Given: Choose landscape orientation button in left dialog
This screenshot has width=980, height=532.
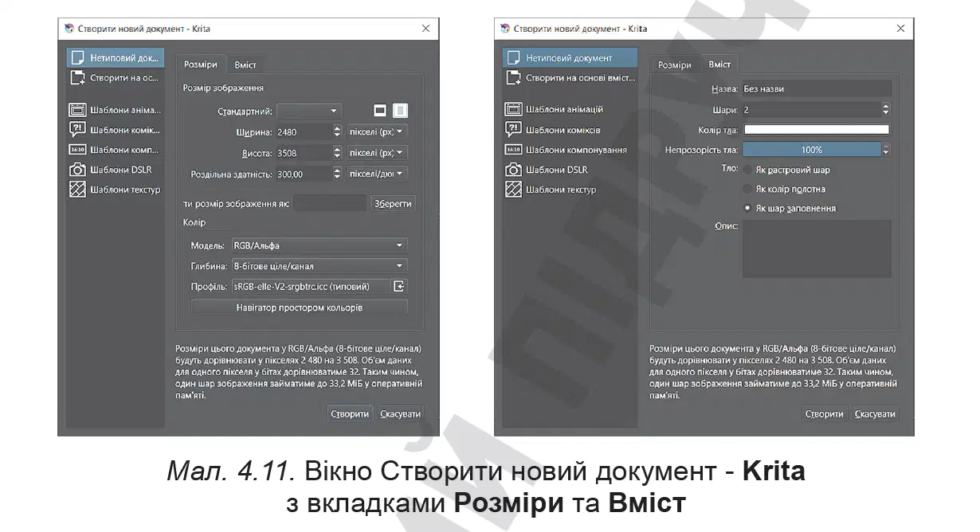Looking at the screenshot, I should coord(380,111).
